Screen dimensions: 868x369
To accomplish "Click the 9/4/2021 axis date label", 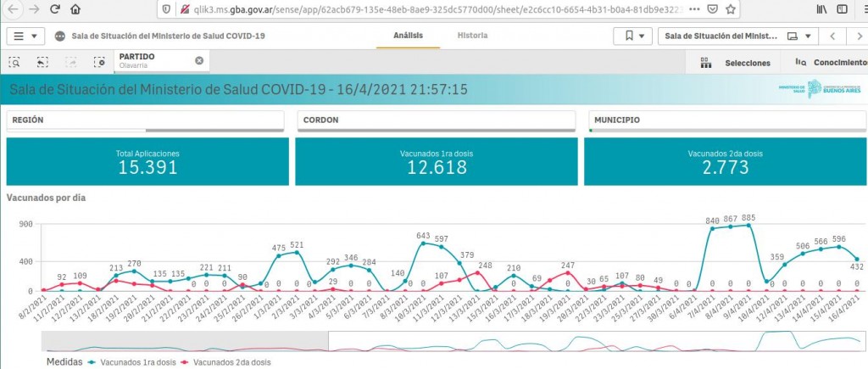I will tap(737, 307).
